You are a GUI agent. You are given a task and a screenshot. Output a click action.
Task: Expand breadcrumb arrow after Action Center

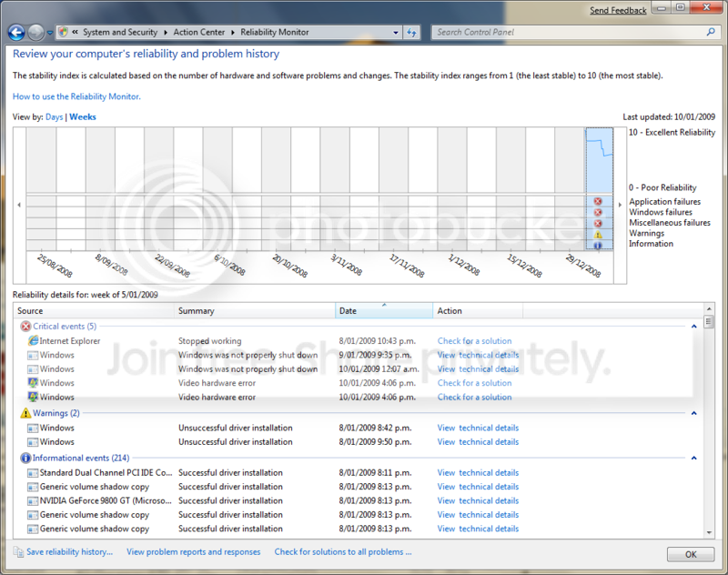tap(232, 33)
